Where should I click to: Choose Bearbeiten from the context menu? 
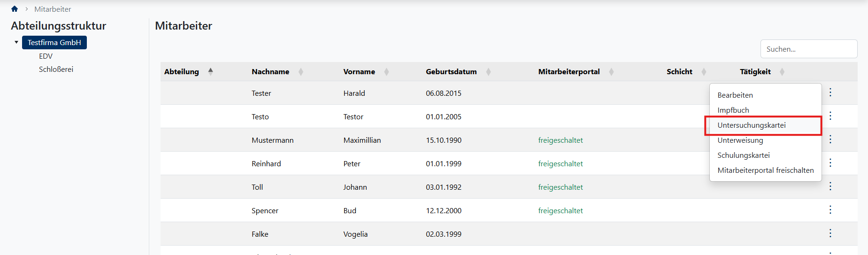pyautogui.click(x=735, y=95)
